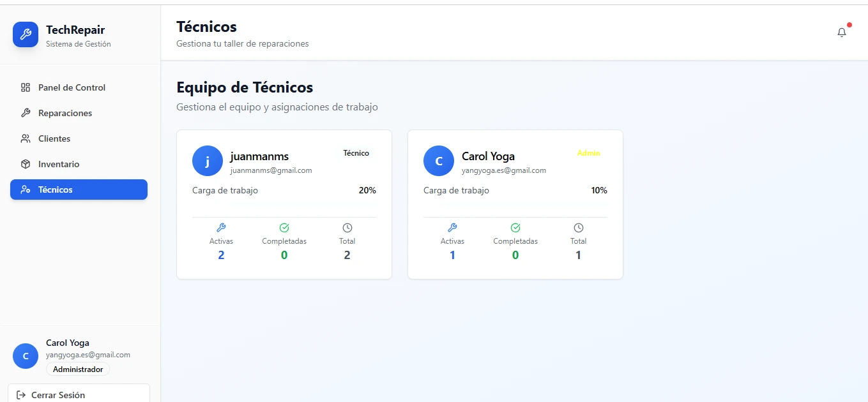Click the Panel de Control grid icon
This screenshot has height=402, width=868.
tap(26, 87)
